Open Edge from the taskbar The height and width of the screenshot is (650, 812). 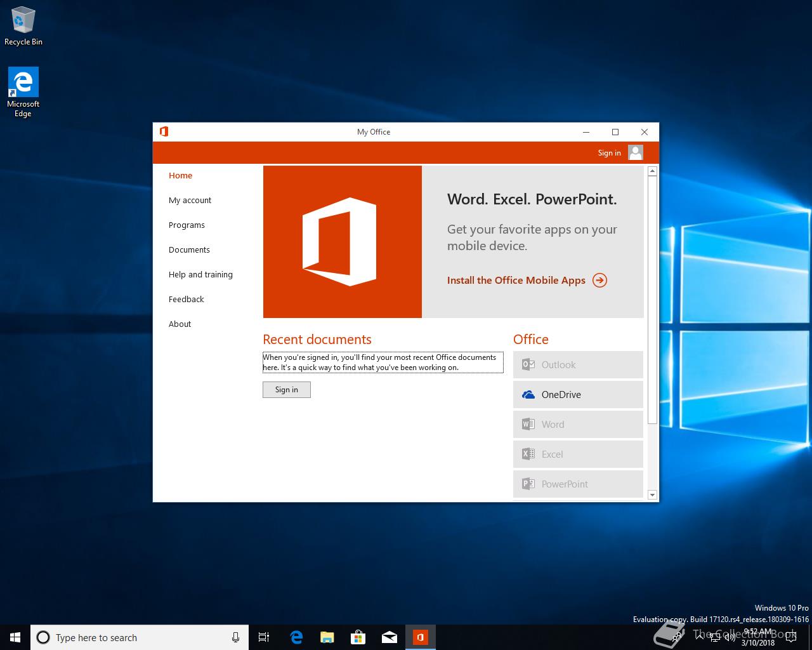(296, 637)
